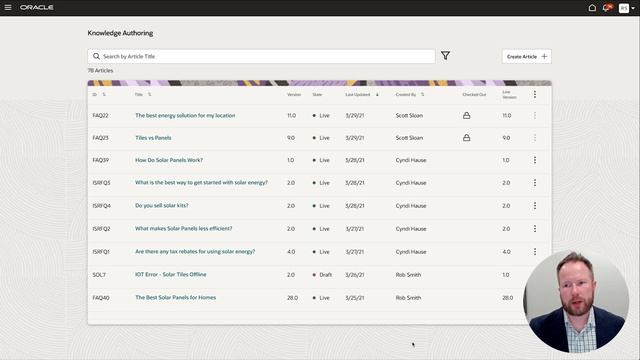Open The Best Solar Panels for Homes article
The width and height of the screenshot is (640, 360).
(176, 298)
